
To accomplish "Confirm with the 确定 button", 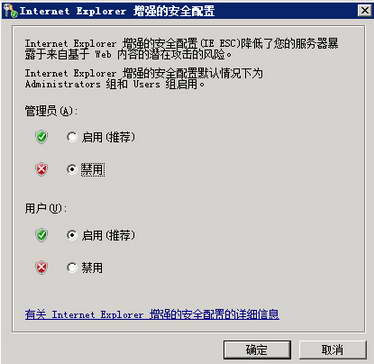I will tap(257, 350).
